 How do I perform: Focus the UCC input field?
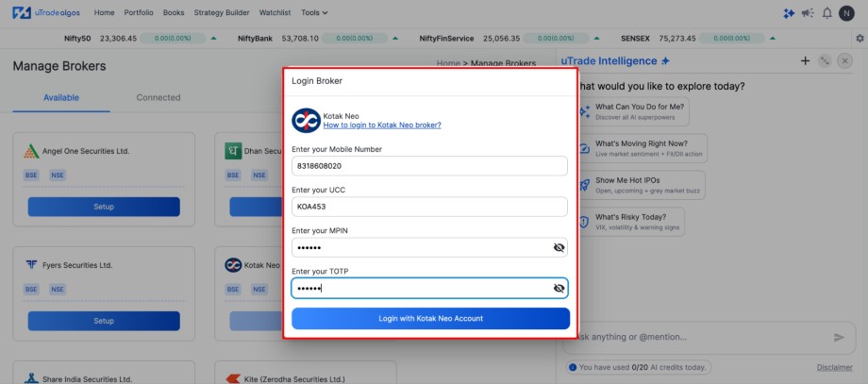point(429,207)
